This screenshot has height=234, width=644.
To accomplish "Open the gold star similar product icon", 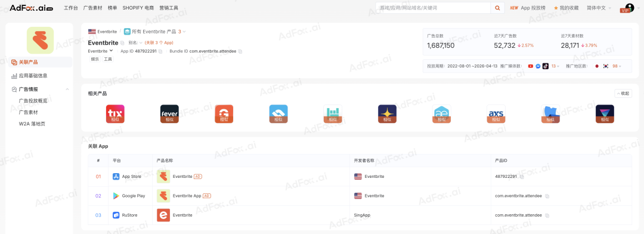I will [x=387, y=114].
